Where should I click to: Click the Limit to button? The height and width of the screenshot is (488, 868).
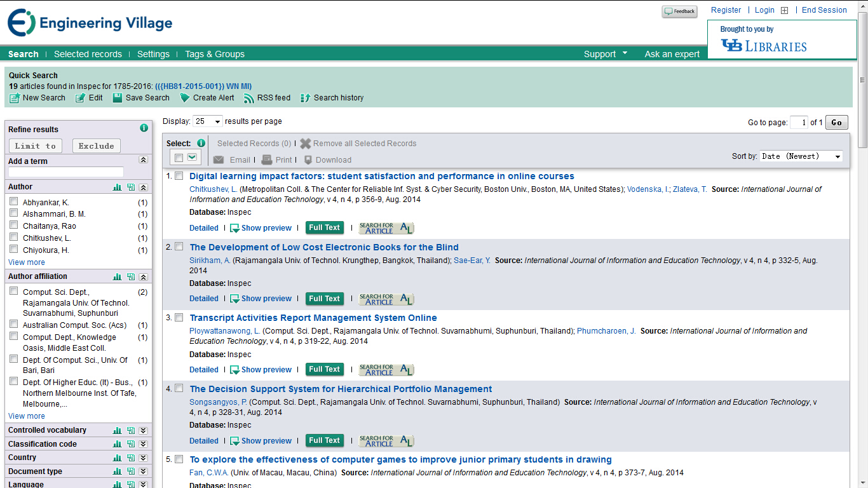[x=36, y=146]
